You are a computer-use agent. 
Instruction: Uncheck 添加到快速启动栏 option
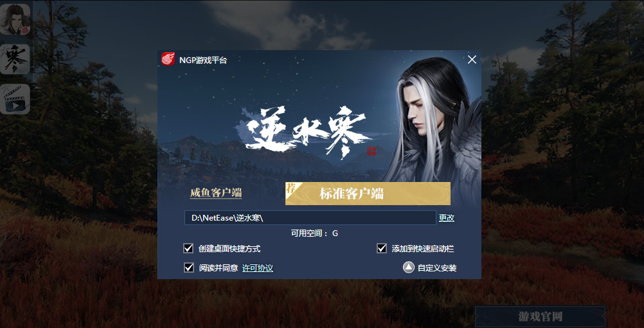(x=382, y=248)
